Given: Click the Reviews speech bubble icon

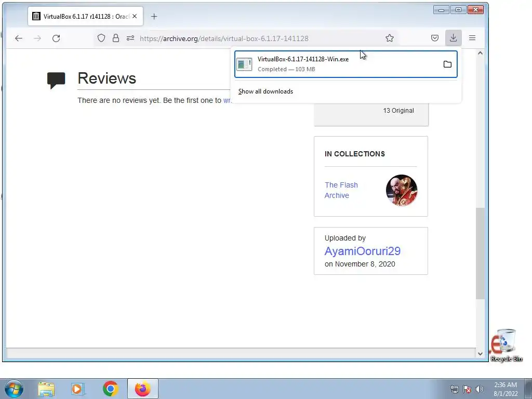Looking at the screenshot, I should [x=56, y=81].
